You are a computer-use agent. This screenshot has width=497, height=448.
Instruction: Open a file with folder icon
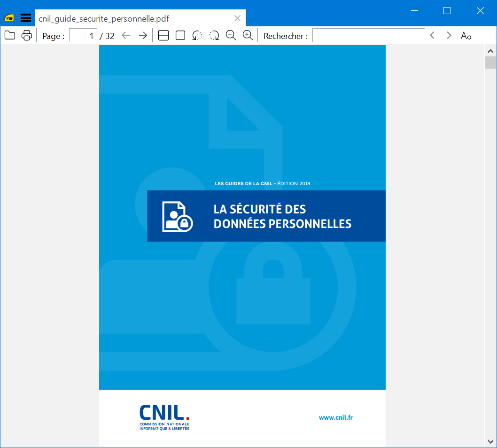click(10, 35)
